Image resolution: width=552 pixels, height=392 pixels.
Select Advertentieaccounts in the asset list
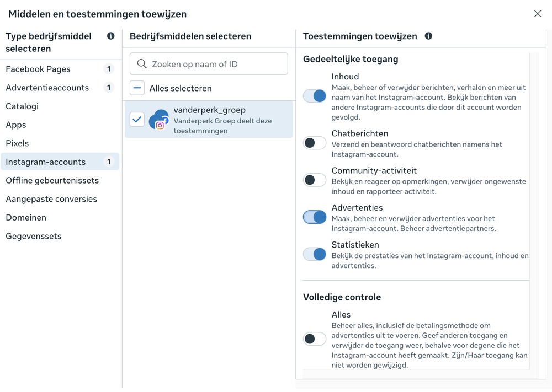(x=47, y=88)
